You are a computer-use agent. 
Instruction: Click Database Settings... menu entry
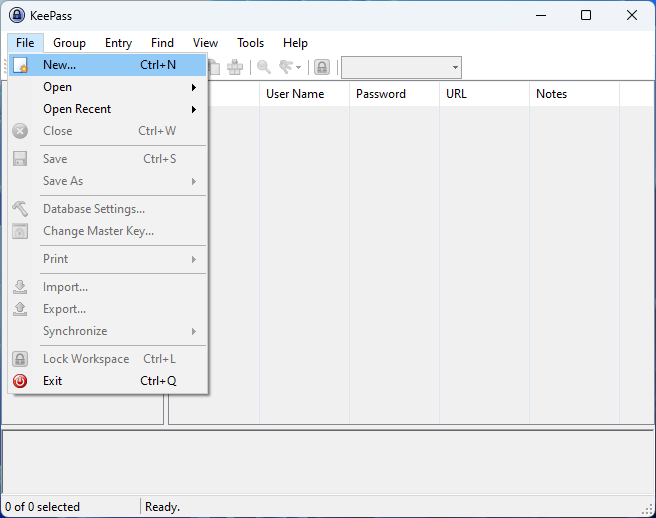[x=108, y=209]
